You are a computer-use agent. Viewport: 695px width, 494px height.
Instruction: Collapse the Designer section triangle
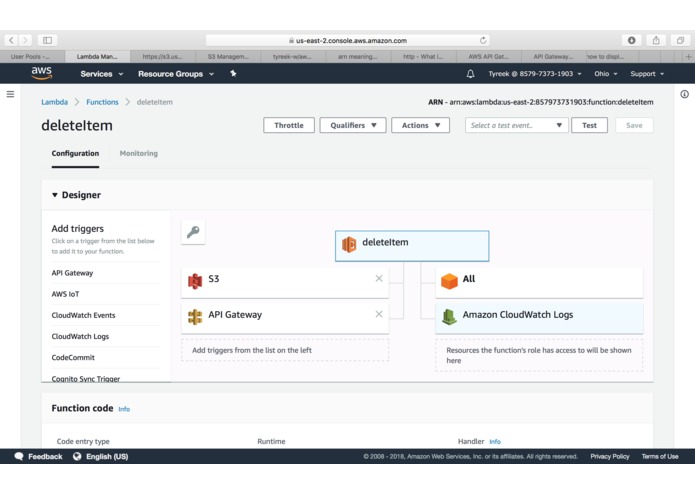point(55,195)
